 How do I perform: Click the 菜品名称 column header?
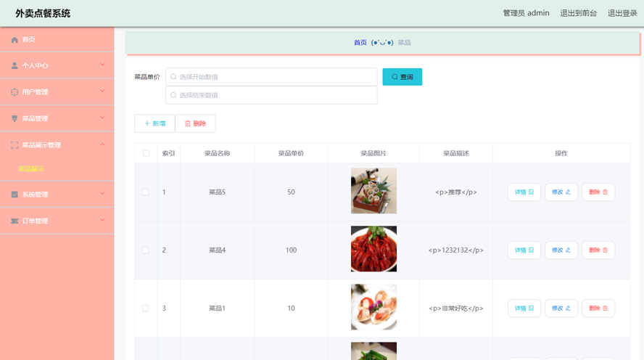pyautogui.click(x=218, y=153)
